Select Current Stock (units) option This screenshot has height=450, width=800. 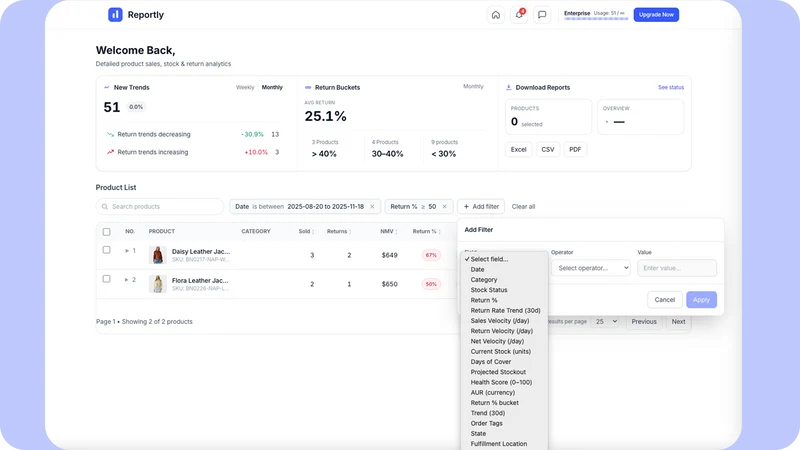point(504,352)
